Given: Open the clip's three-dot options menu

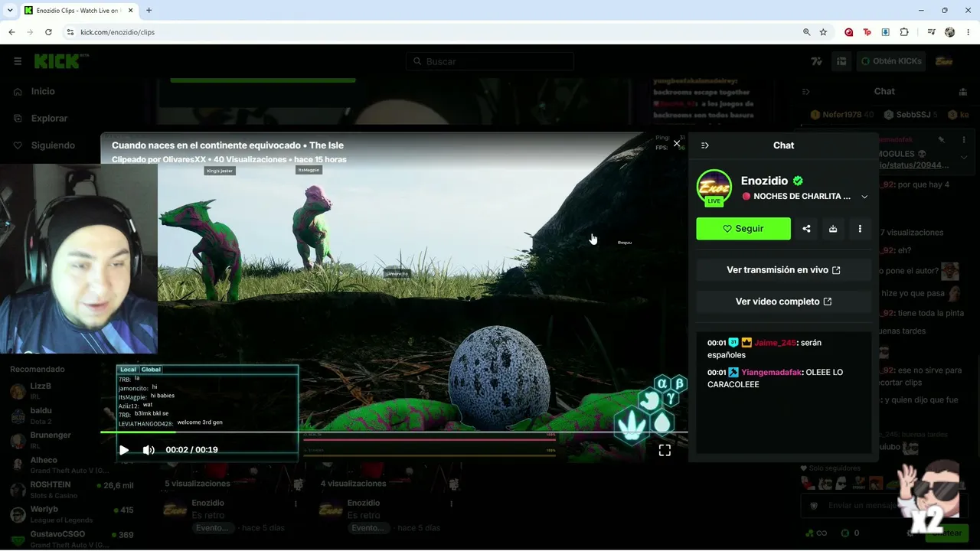Looking at the screenshot, I should click(860, 229).
